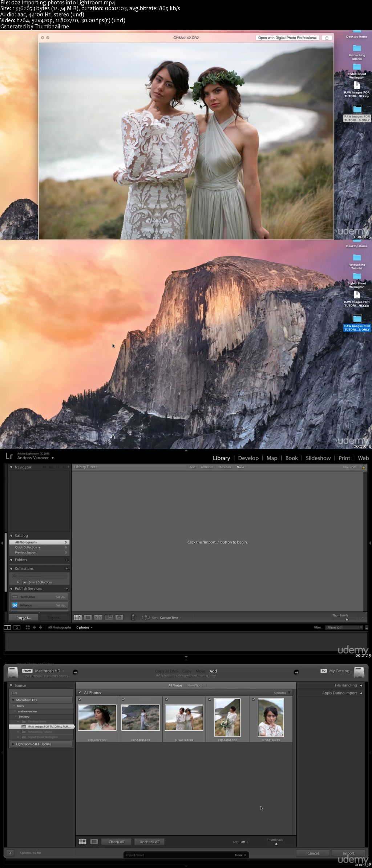Click the Hard Drive publish service icon

(15, 597)
